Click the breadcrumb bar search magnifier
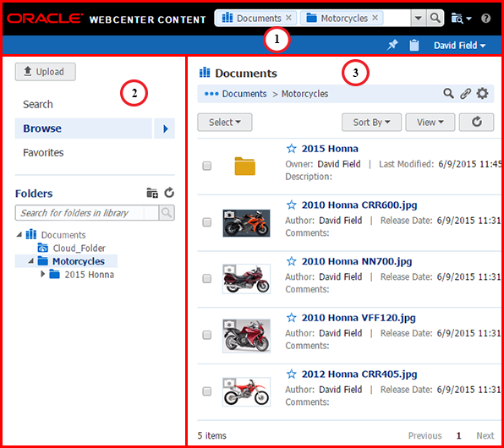Viewport: 504px width, 448px height. click(448, 94)
